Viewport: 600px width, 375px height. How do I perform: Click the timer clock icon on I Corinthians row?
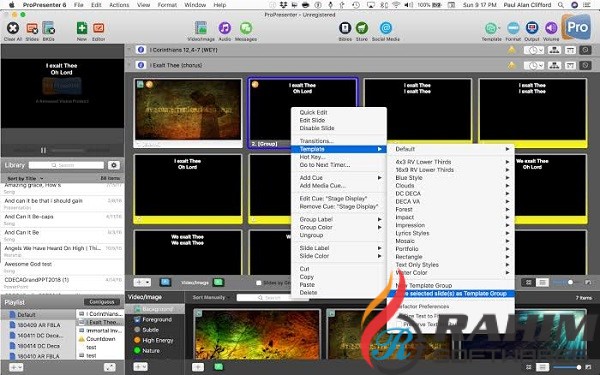[x=533, y=50]
